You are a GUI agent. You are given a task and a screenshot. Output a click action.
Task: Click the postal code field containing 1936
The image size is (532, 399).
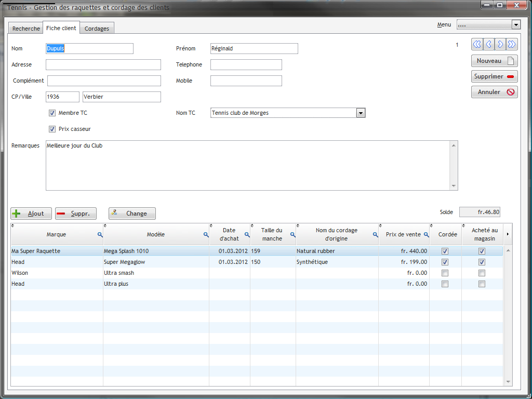[x=62, y=97]
